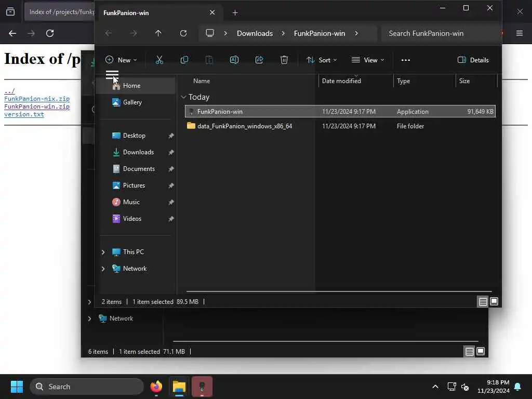Click chevron after FunkPanion-win in address bar
The image size is (532, 399).
356,33
